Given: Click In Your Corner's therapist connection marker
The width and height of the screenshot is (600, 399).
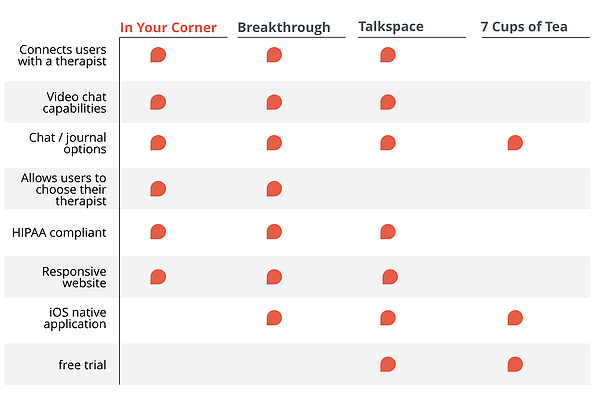Looking at the screenshot, I should point(158,55).
